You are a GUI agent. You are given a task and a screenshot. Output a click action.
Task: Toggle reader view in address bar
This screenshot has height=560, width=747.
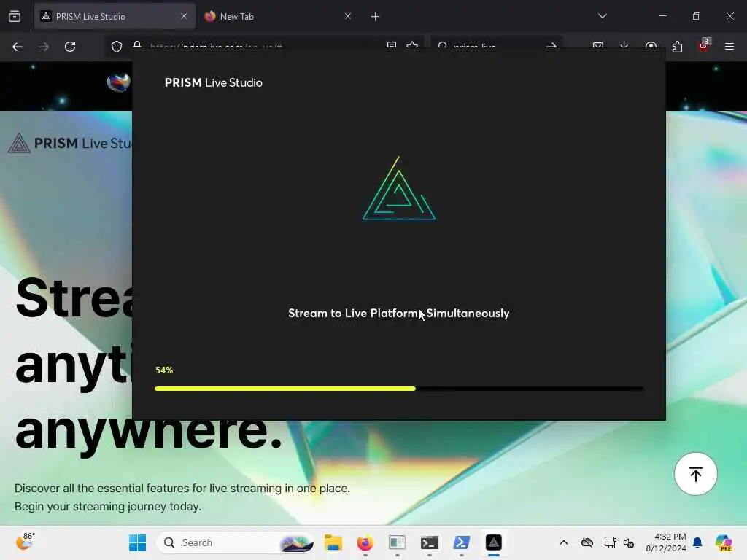pos(392,44)
